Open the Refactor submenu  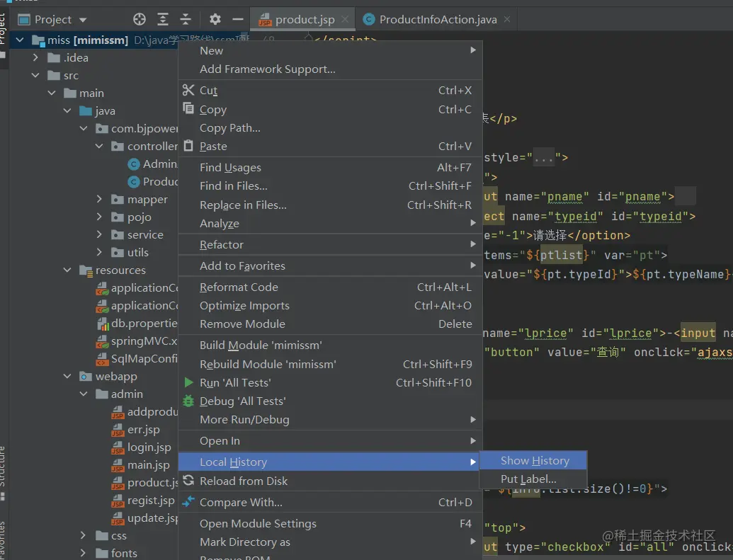click(330, 244)
